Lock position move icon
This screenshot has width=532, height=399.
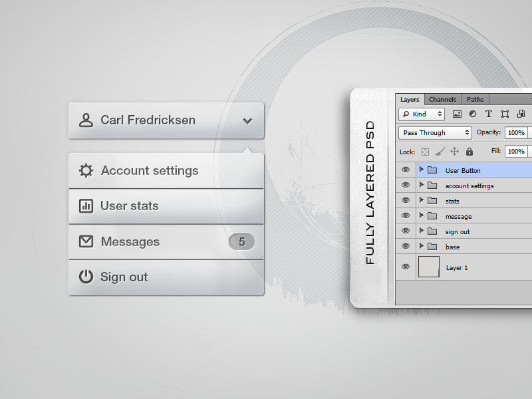point(454,152)
